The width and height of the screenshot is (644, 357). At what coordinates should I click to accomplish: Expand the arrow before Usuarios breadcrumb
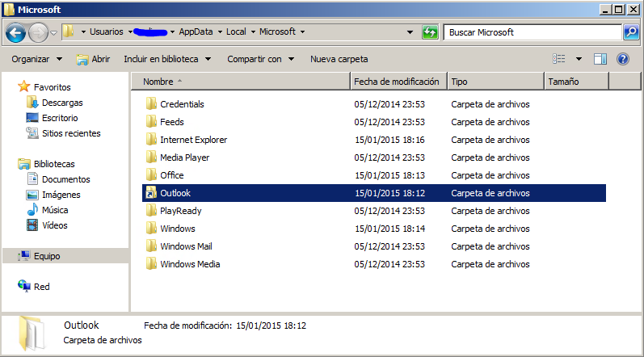pyautogui.click(x=83, y=32)
